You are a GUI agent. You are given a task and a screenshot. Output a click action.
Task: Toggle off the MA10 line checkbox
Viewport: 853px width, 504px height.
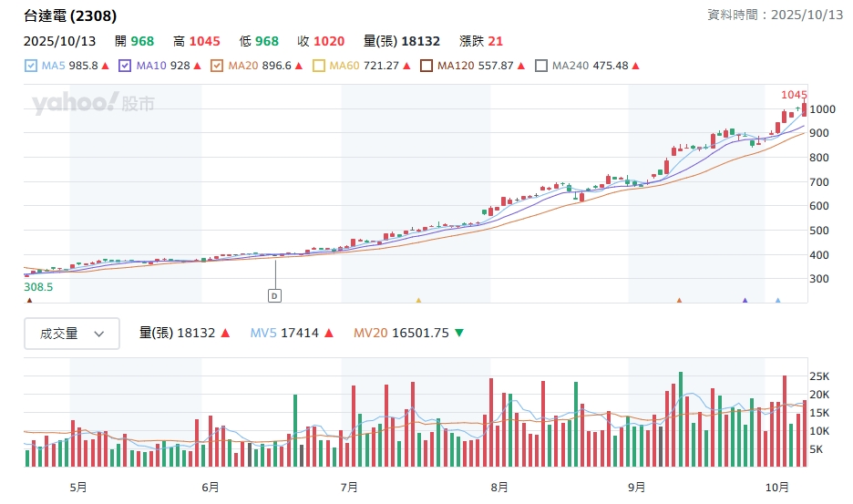pos(125,66)
